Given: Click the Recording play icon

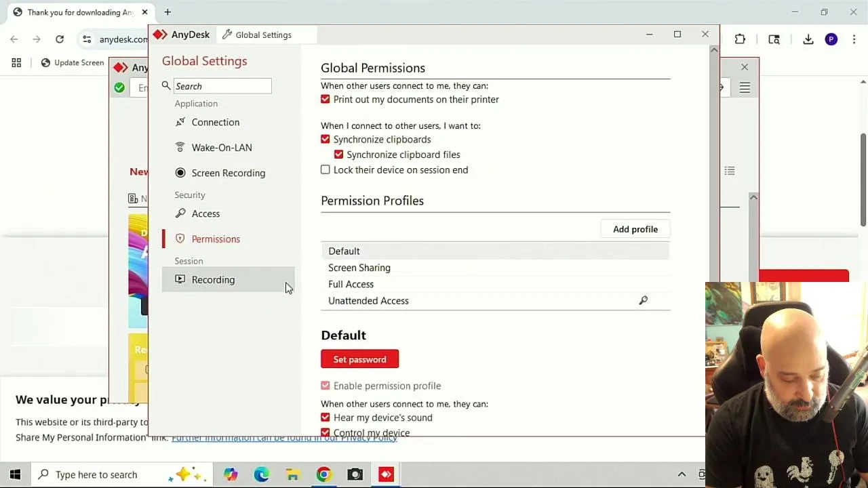Looking at the screenshot, I should [180, 279].
